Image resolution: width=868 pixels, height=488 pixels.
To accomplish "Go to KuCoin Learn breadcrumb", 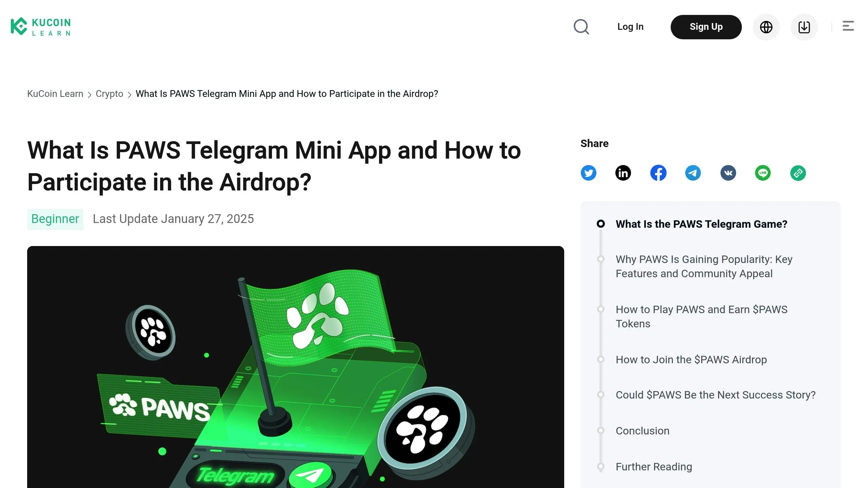I will click(55, 94).
